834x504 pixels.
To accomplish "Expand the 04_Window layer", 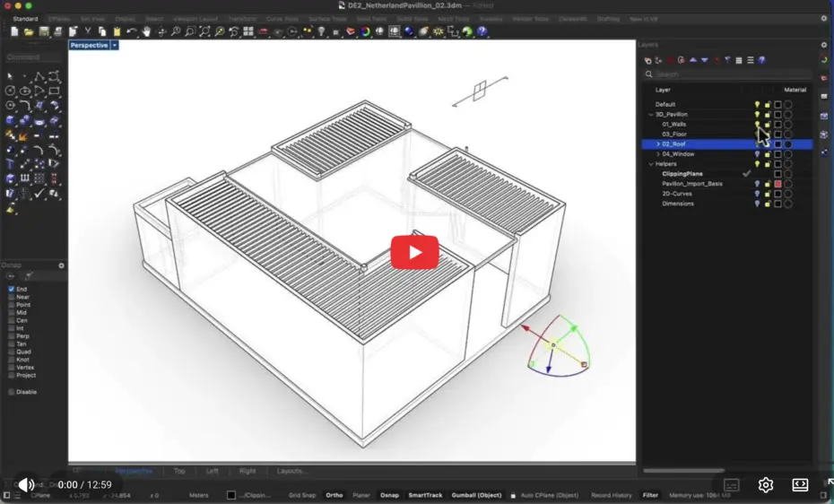I will point(658,154).
